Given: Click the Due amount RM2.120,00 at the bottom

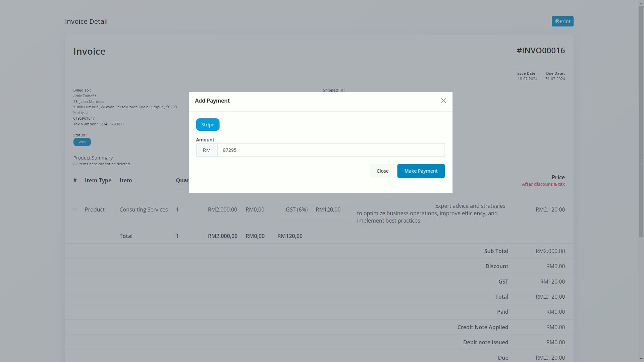Looking at the screenshot, I should (x=550, y=358).
